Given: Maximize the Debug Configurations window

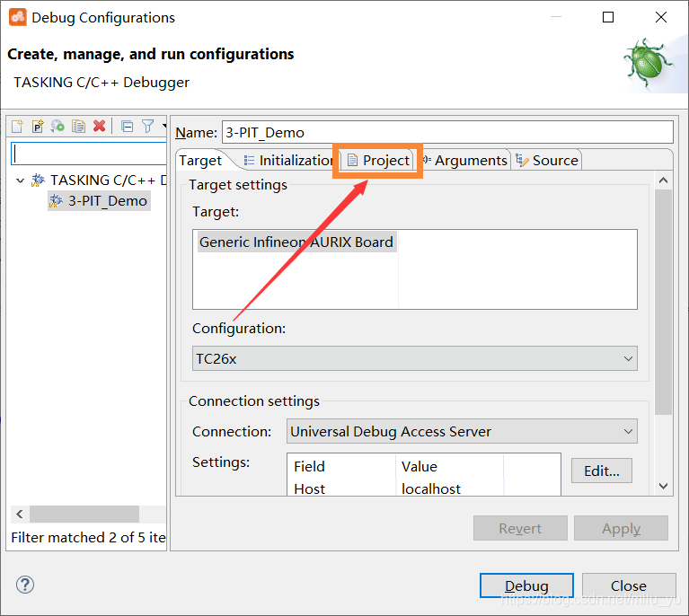Looking at the screenshot, I should coord(608,17).
